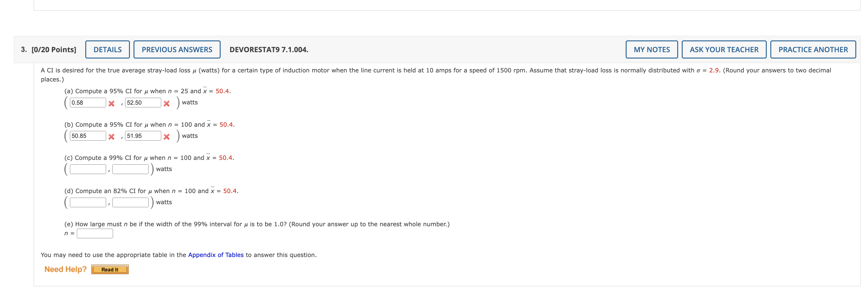Click the n answer box in part (e)
This screenshot has width=868, height=292.
[x=95, y=232]
